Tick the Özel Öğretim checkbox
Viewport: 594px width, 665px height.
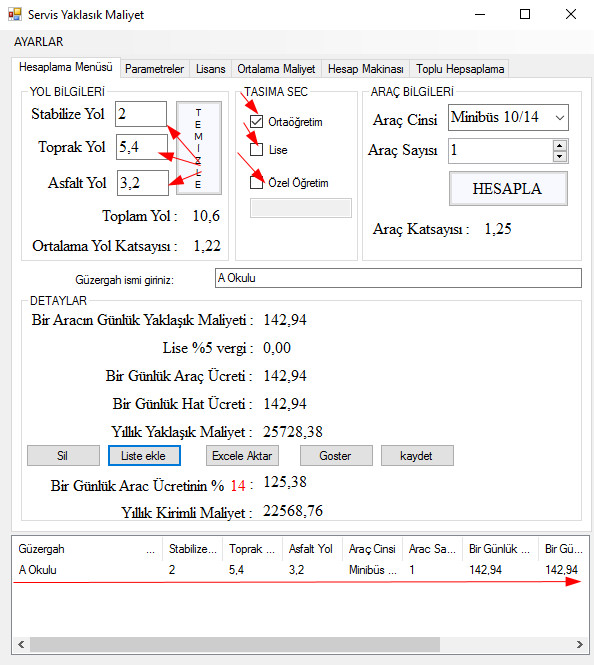click(x=257, y=183)
